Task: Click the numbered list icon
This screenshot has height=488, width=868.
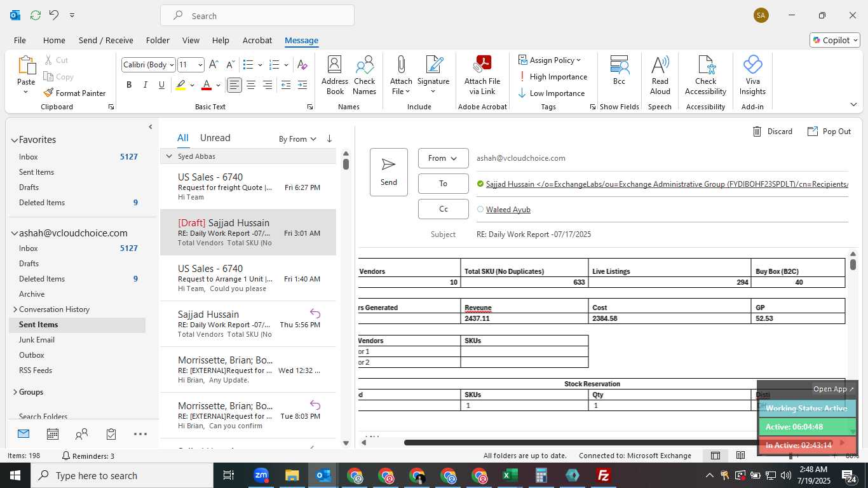Action: pyautogui.click(x=275, y=65)
